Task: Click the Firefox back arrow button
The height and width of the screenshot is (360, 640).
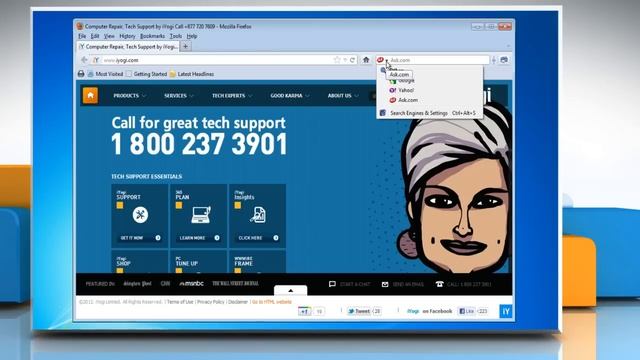Action: point(84,60)
